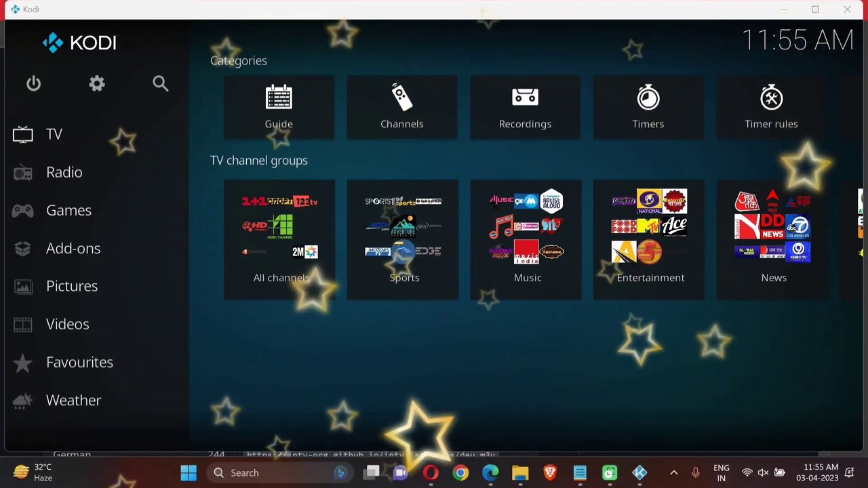This screenshot has width=868, height=488.
Task: Show hidden system tray icons
Action: tap(673, 472)
